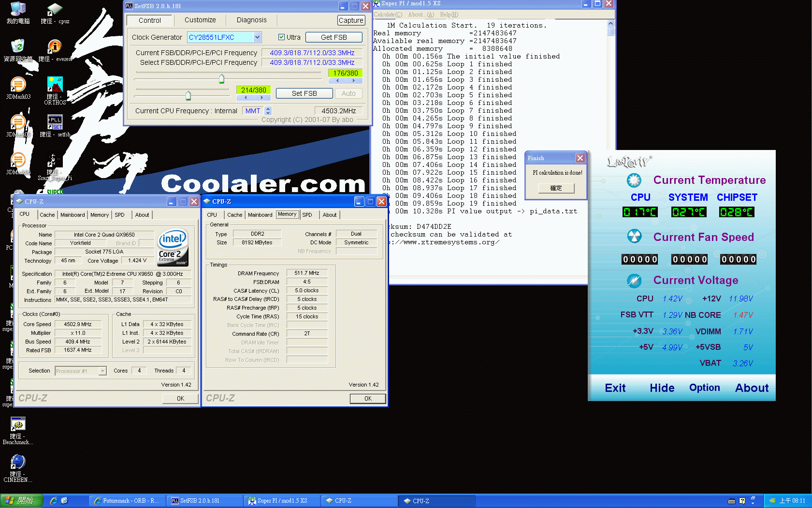The height and width of the screenshot is (508, 812).
Task: Click Hide in the LanParty monitor
Action: (662, 388)
